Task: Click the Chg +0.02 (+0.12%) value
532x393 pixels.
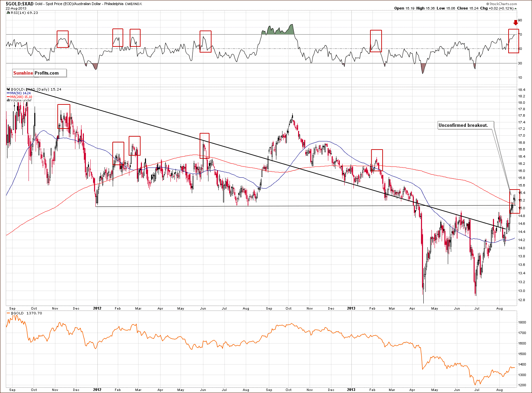Action: pos(498,8)
